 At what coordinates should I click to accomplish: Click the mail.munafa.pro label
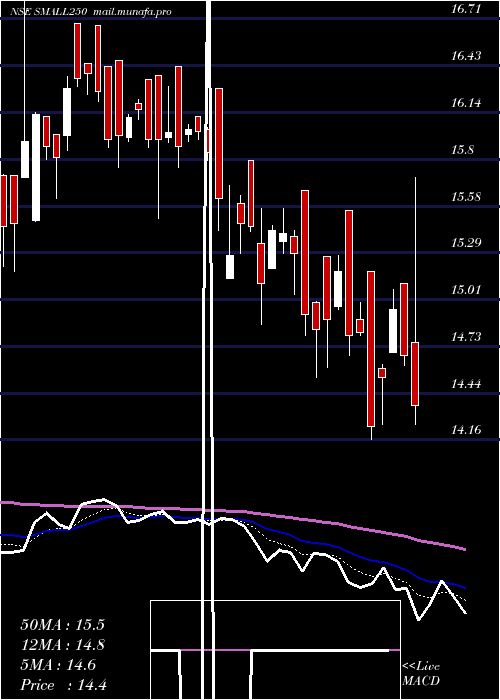pos(133,12)
